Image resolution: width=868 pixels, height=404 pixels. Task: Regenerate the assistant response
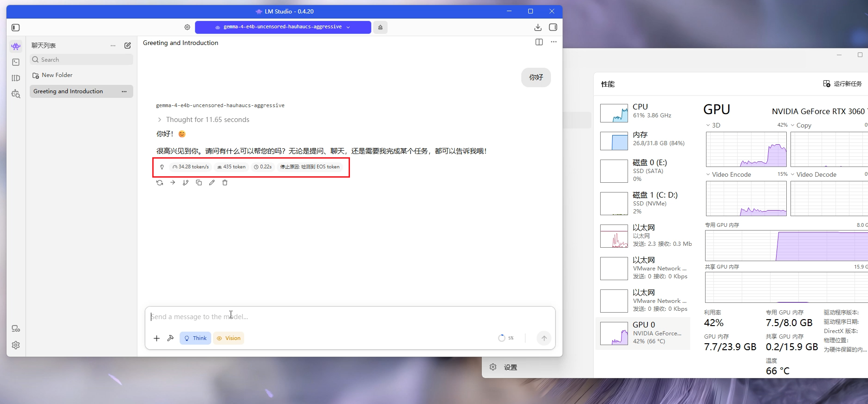click(160, 183)
